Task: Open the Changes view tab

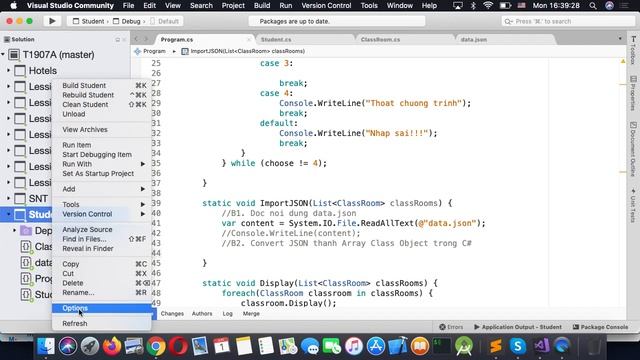Action: pos(172,313)
